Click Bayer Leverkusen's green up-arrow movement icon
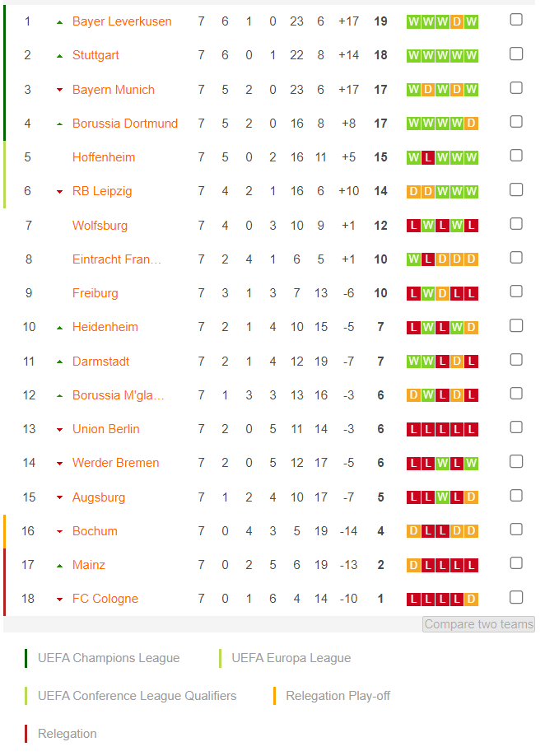 point(60,22)
